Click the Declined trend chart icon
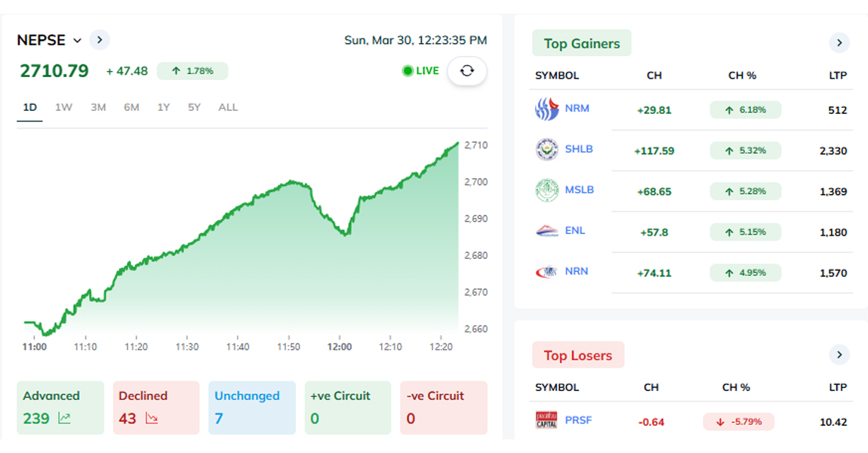868x453 pixels. point(152,418)
